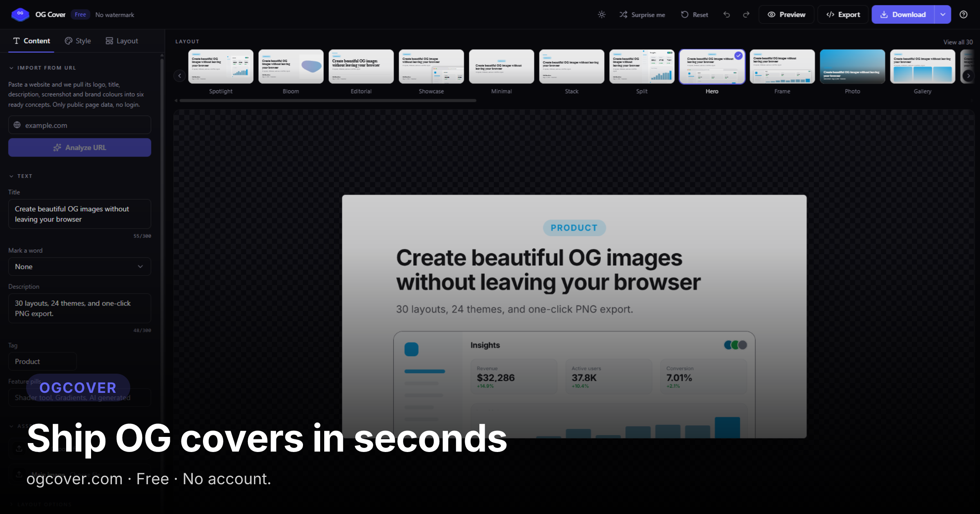The image size is (980, 514).
Task: Switch to the Content tab
Action: tap(31, 41)
